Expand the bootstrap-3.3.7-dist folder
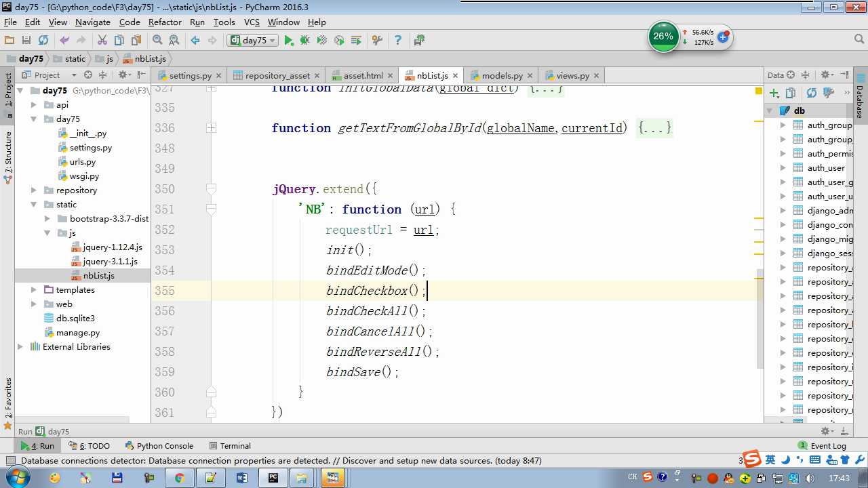Viewport: 868px width, 488px height. [x=47, y=219]
